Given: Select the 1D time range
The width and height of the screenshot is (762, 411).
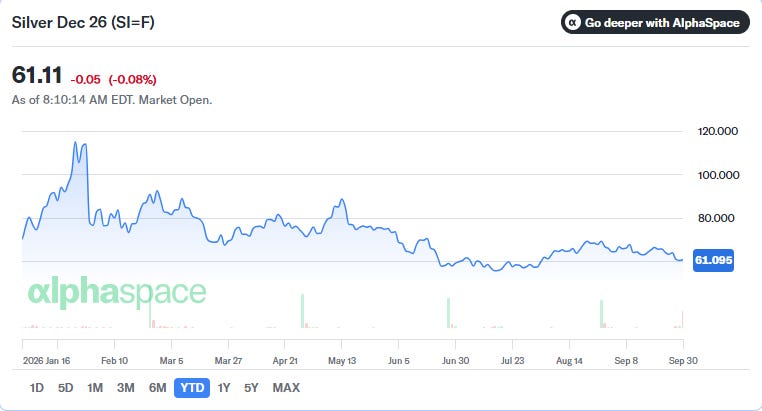Looking at the screenshot, I should (36, 388).
